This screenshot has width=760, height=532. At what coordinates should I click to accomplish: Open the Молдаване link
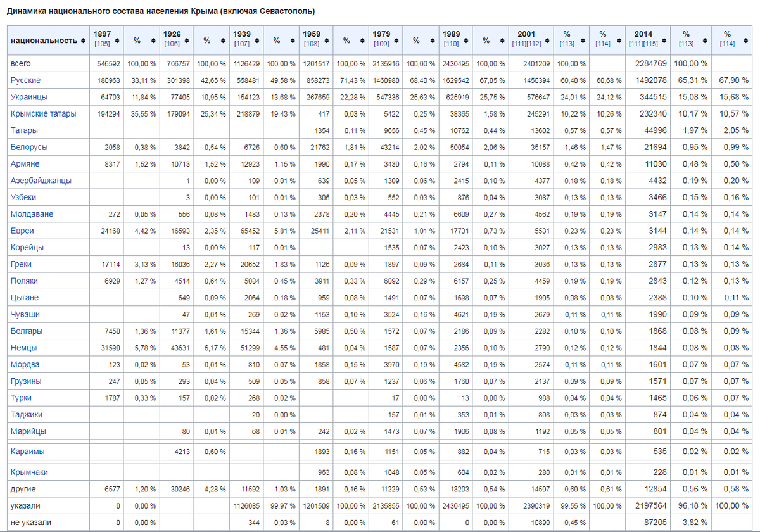32,214
